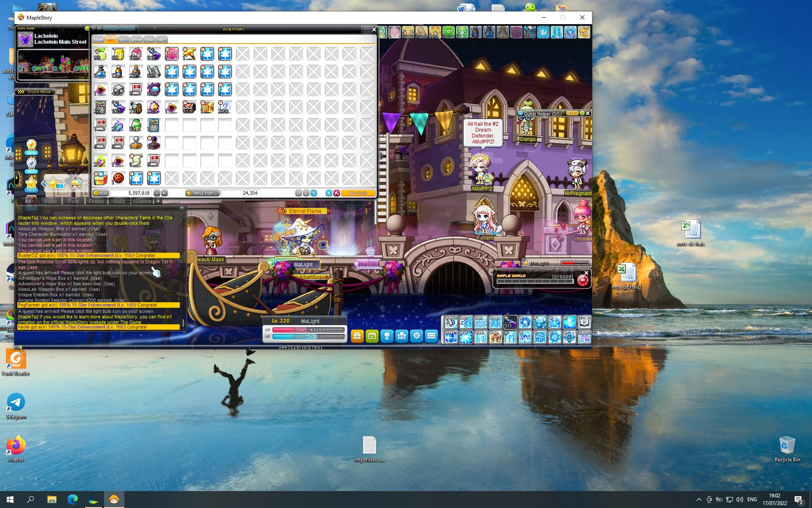
Task: Expand the Quest Helper (0/5) panel
Action: click(582, 114)
